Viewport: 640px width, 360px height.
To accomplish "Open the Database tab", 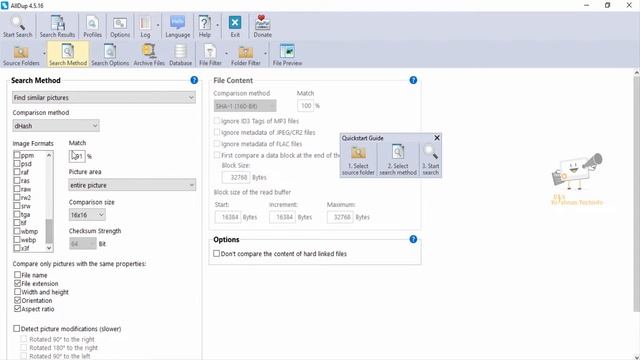I will (180, 55).
